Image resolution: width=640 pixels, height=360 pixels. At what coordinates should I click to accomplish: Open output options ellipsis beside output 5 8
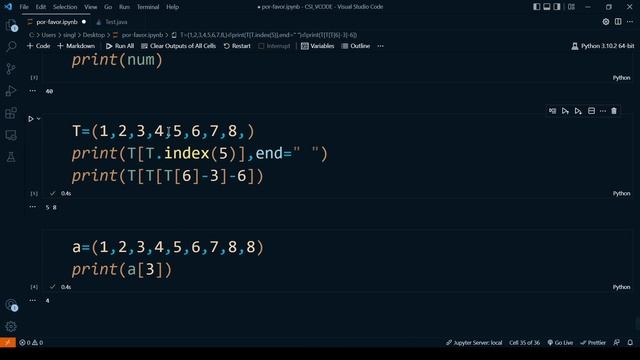click(33, 207)
